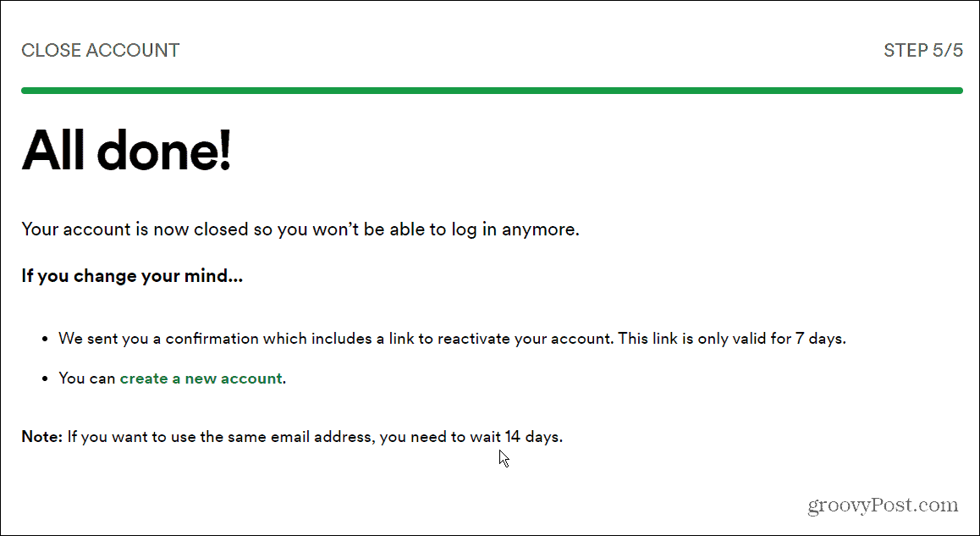Click the You can text before the link
Screen dimensions: 980x536
point(87,379)
